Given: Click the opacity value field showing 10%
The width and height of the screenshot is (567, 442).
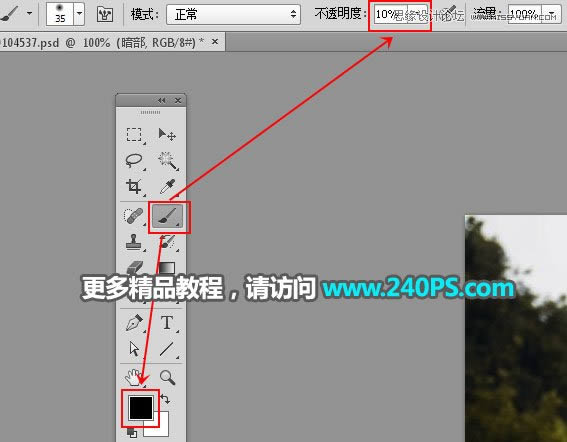Looking at the screenshot, I should (391, 14).
